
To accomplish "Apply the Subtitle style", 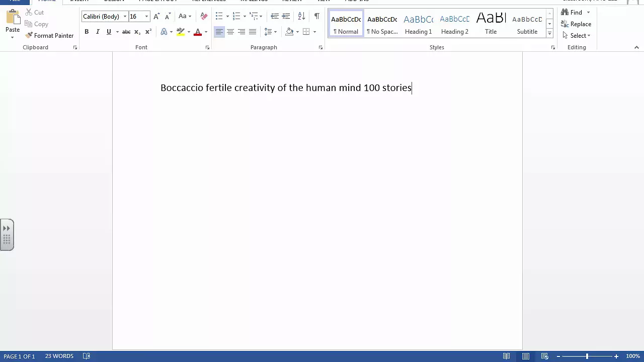I will [x=527, y=24].
